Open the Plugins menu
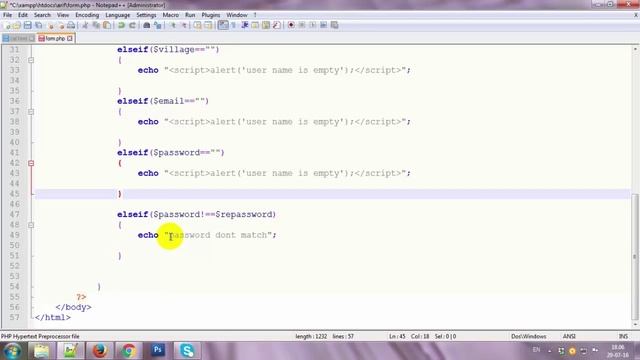640x360 pixels. 211,15
